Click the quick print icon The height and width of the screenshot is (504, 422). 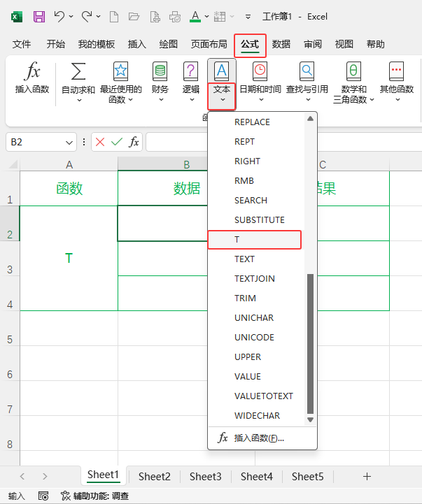click(175, 16)
